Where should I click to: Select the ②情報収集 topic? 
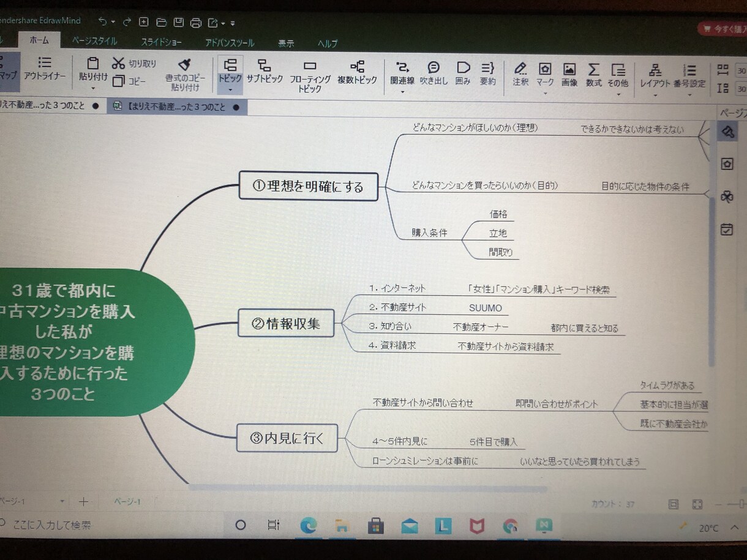pyautogui.click(x=286, y=323)
